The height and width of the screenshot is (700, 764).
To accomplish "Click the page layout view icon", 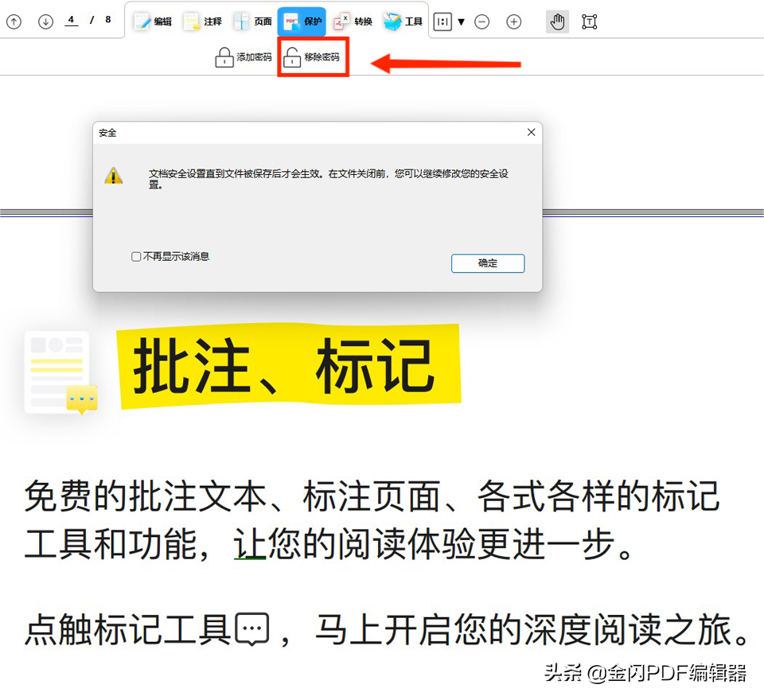I will 442,22.
